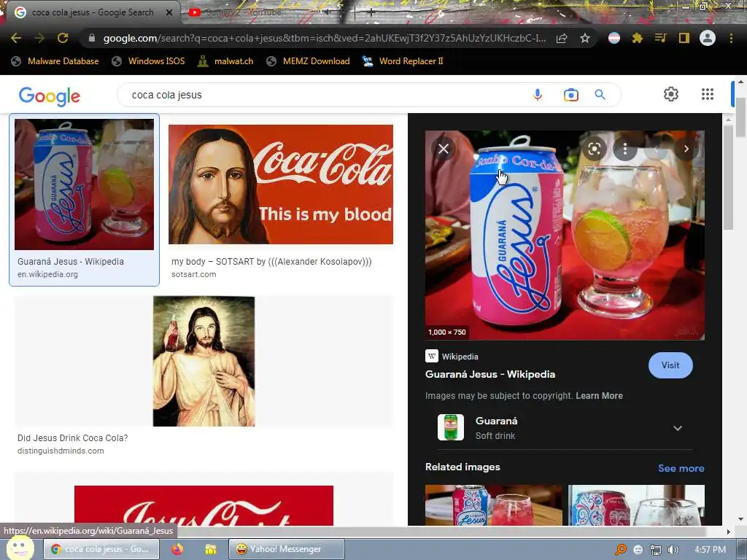Open the Guaraná Jesus - Wikipedia title link
This screenshot has height=560, width=747.
[489, 374]
